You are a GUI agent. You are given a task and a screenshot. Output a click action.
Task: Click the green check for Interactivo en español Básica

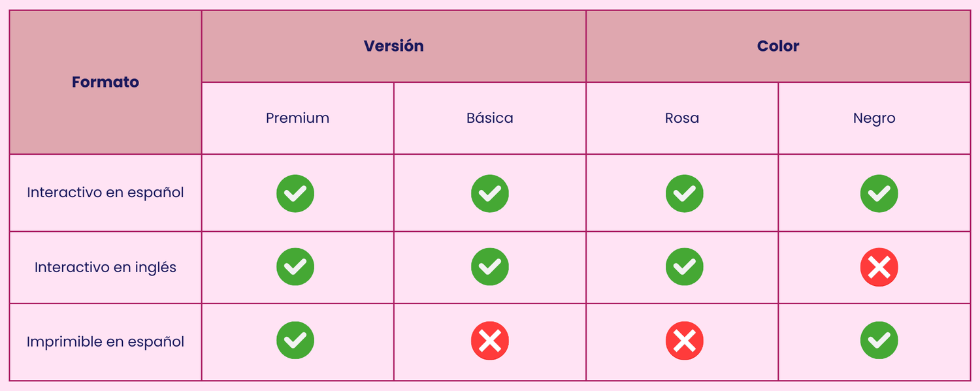click(490, 193)
